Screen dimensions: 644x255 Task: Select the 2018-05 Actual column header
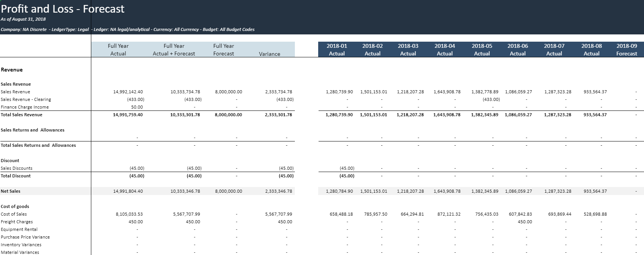(x=482, y=50)
